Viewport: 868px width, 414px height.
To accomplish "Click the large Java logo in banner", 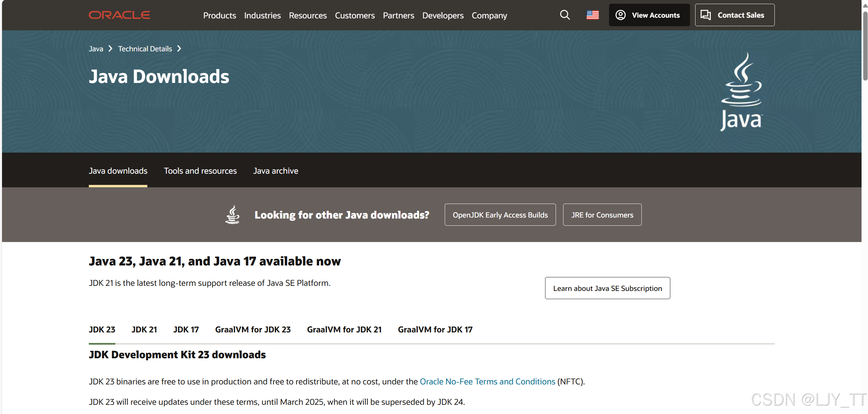I will (741, 92).
